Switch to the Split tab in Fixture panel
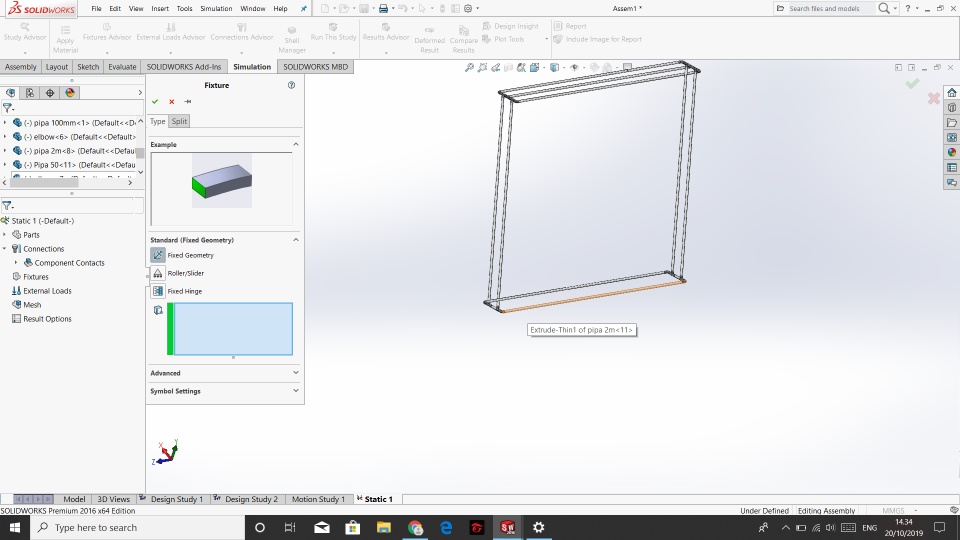This screenshot has height=540, width=960. [x=179, y=121]
